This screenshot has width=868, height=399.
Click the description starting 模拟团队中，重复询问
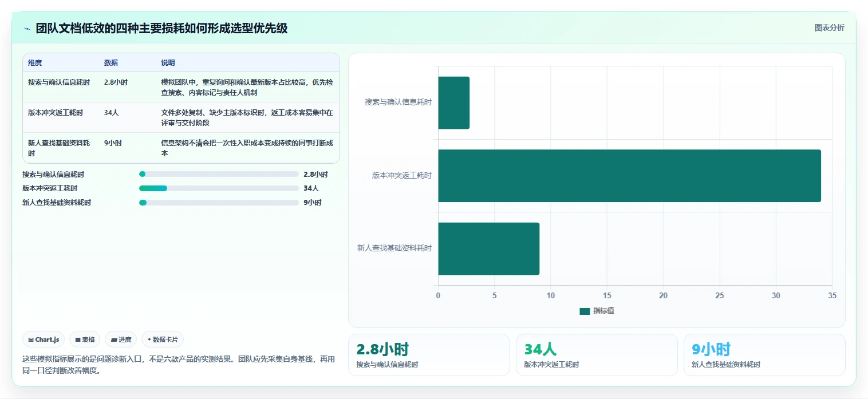click(247, 88)
